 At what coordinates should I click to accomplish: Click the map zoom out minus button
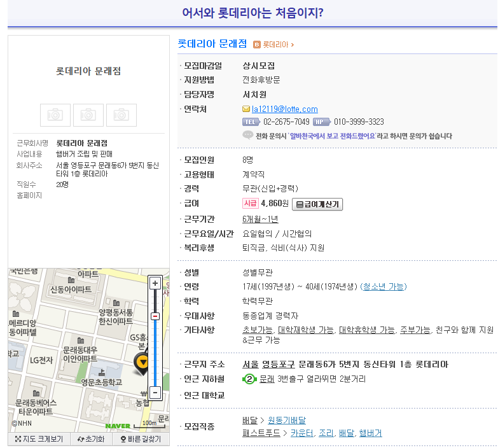click(x=155, y=393)
